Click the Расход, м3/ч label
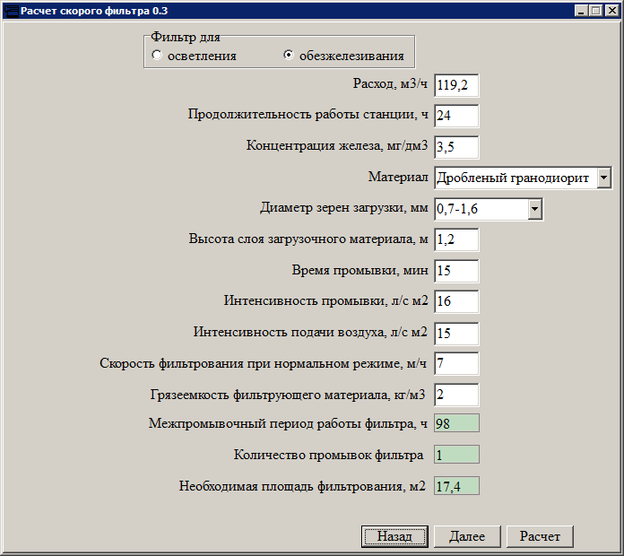This screenshot has height=556, width=624. [x=390, y=84]
